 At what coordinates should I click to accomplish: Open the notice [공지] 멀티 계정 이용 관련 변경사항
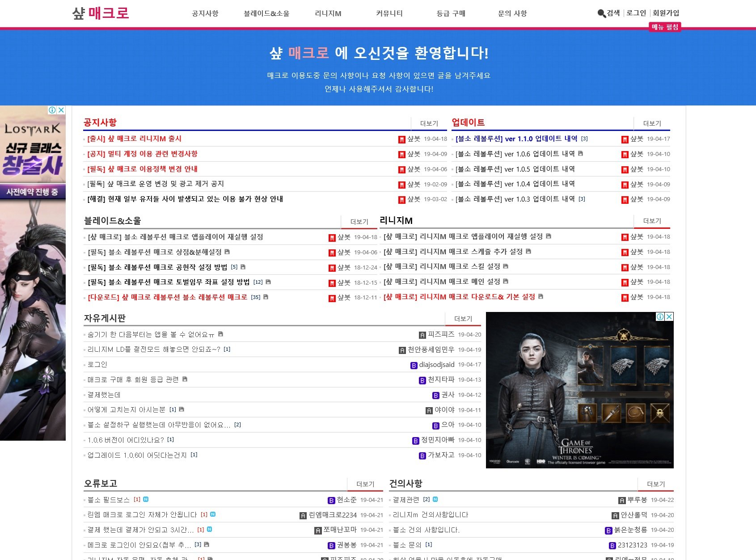tap(142, 154)
